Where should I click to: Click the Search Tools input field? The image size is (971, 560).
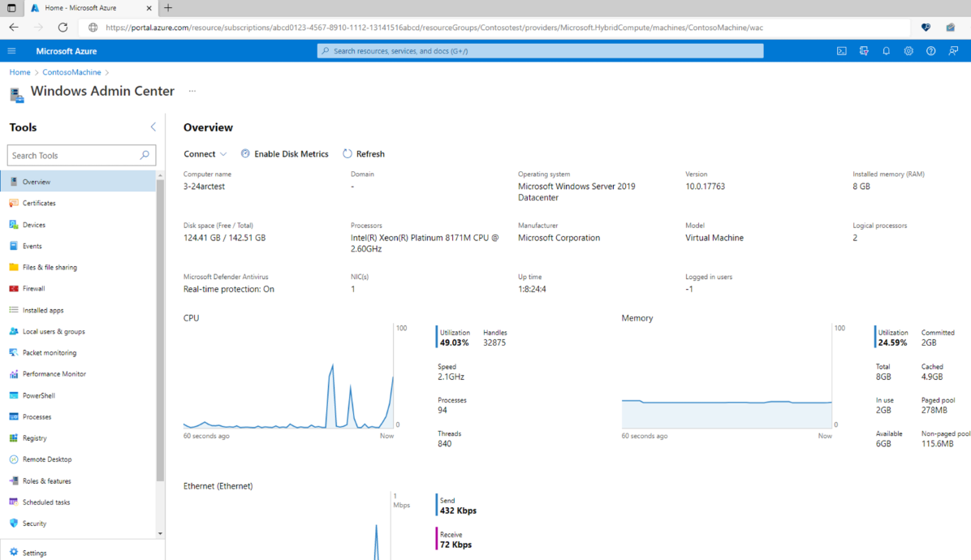tap(73, 156)
